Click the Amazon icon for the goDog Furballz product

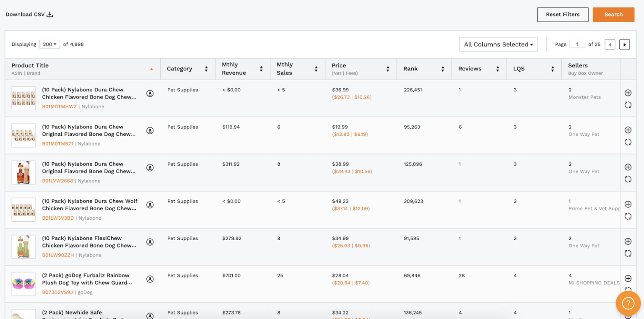pos(150,279)
